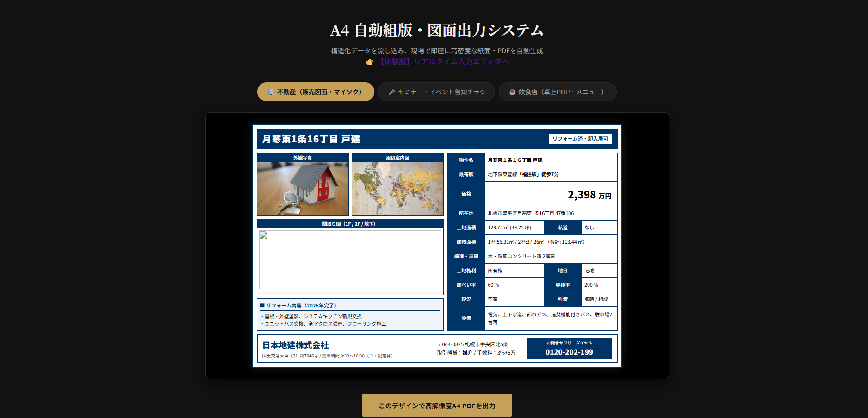Image resolution: width=868 pixels, height=418 pixels.
Task: Click the 60 % building coverage cell
Action: click(514, 285)
